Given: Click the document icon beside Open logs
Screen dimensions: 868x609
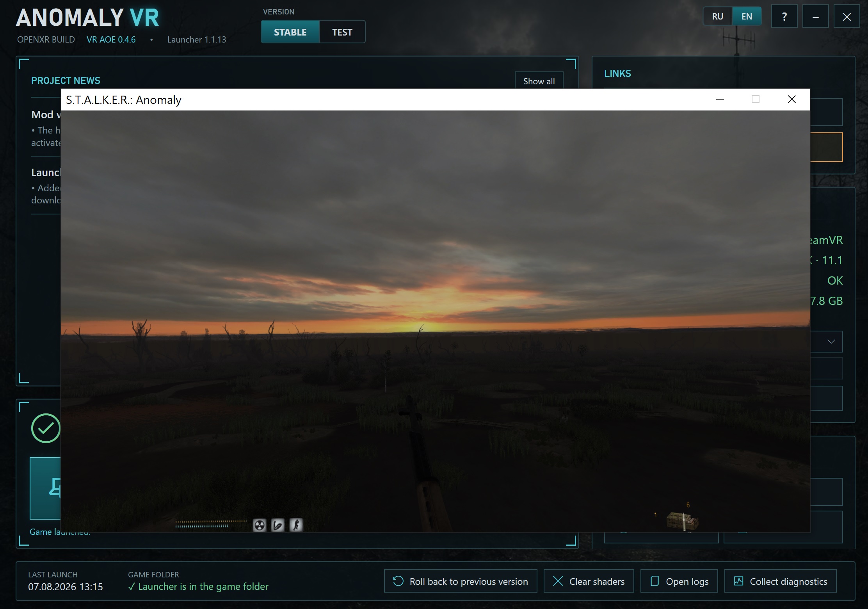Looking at the screenshot, I should 655,581.
